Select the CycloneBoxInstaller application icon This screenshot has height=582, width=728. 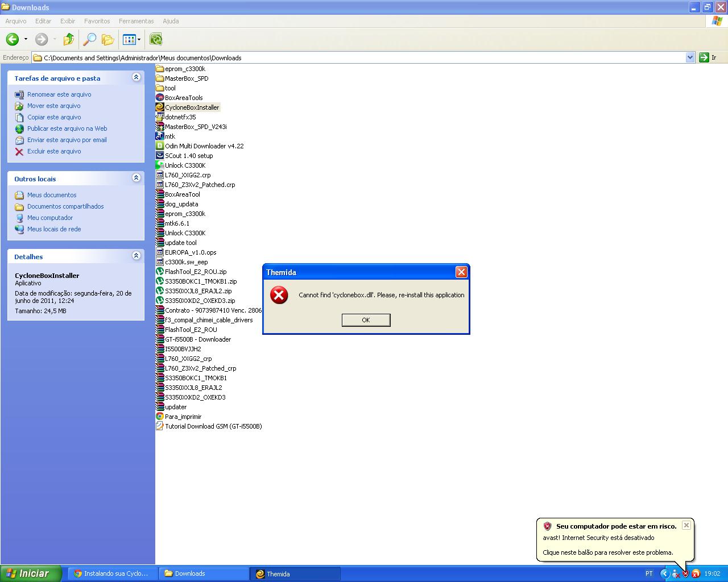point(160,107)
